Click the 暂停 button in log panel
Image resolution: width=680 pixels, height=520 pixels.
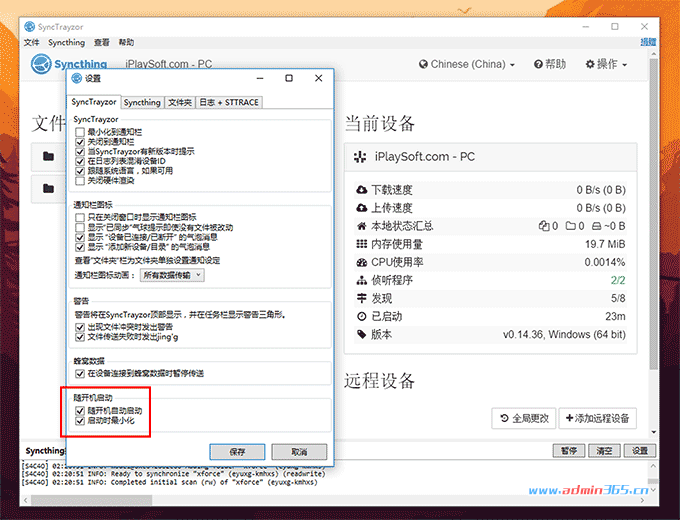tap(569, 451)
